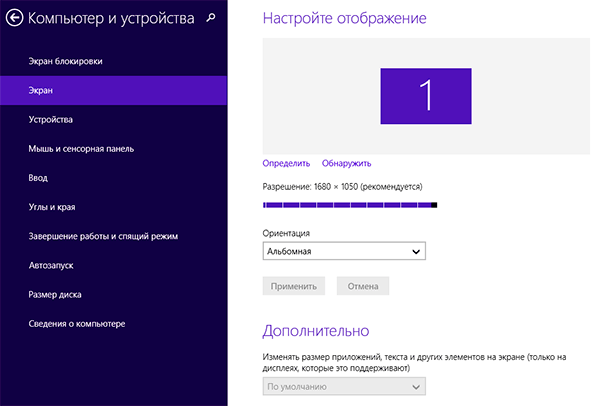Viewport: 600px width, 406px height.
Task: Click the resolution slider track
Action: coord(350,205)
